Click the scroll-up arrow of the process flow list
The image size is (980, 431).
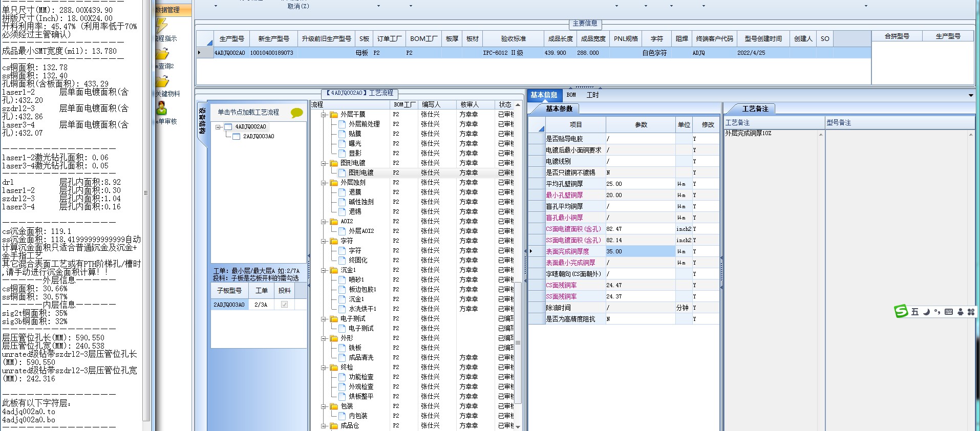[518, 105]
